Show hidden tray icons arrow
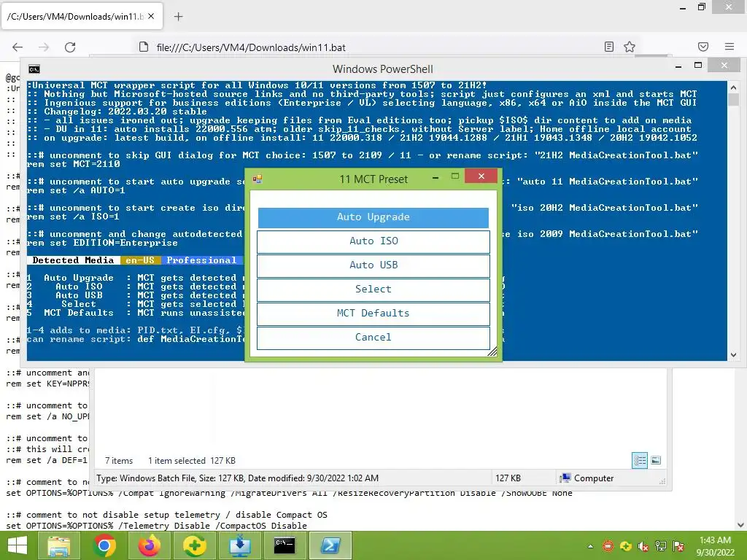Image resolution: width=747 pixels, height=560 pixels. click(591, 547)
